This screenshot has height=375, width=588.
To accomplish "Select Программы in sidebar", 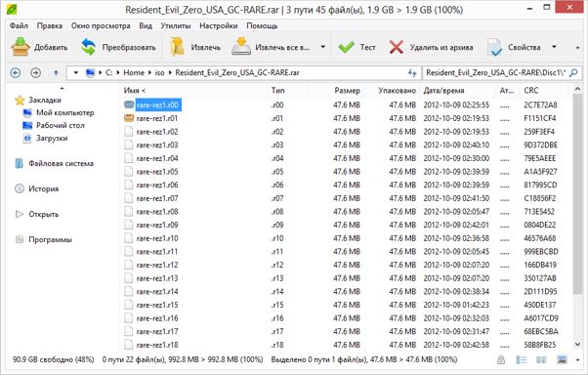I will click(x=43, y=239).
